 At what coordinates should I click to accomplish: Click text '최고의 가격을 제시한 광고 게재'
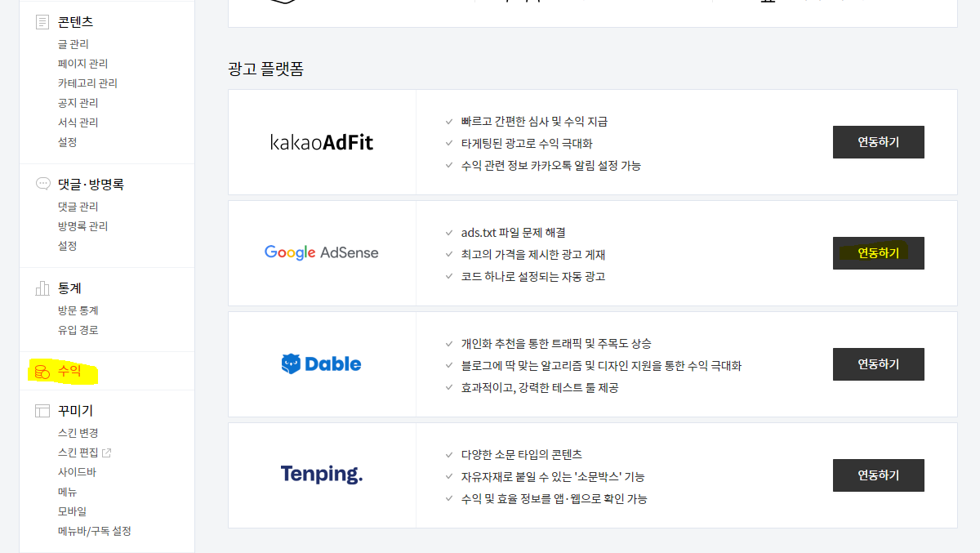coord(532,255)
